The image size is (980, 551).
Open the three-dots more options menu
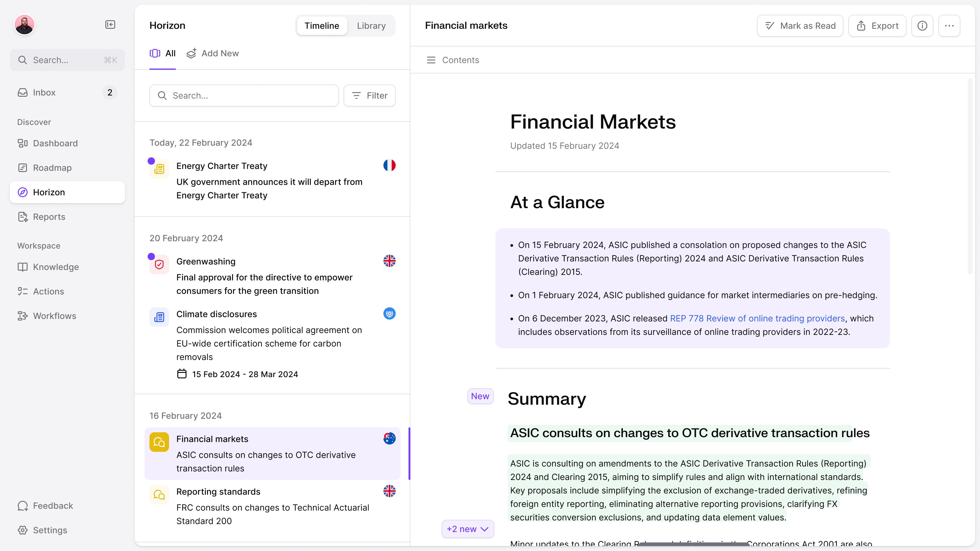(949, 25)
